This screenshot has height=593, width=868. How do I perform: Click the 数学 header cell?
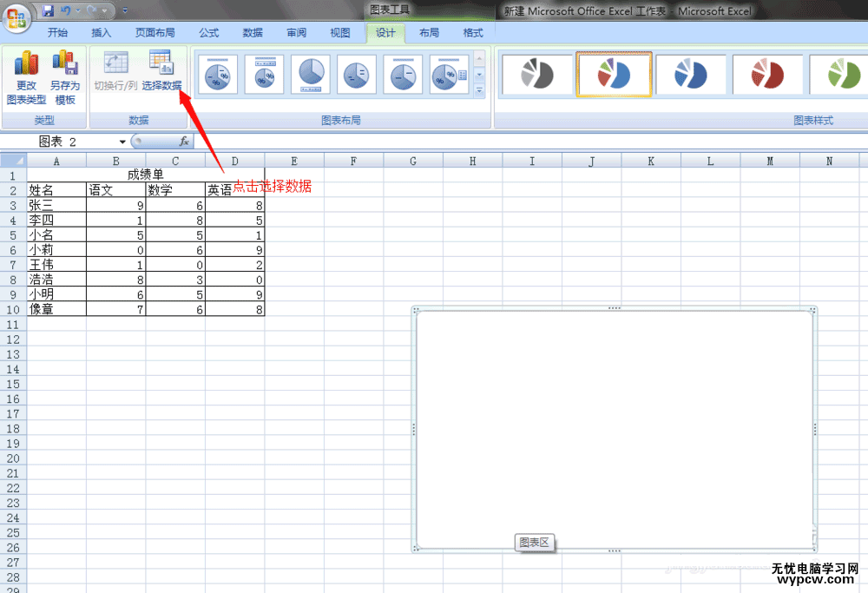[x=175, y=190]
